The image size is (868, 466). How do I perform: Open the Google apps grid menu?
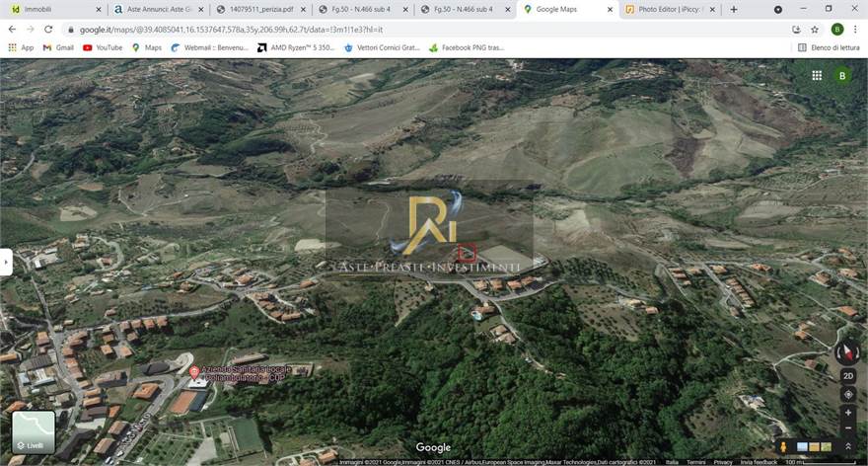[x=817, y=75]
